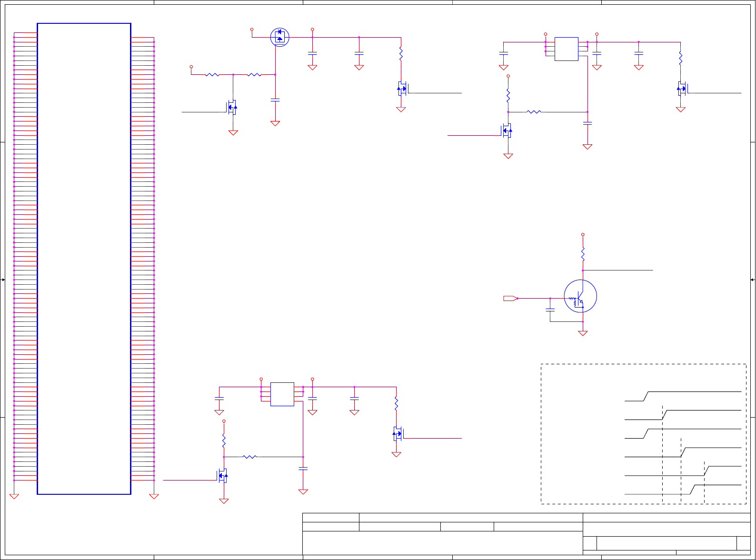
Task: Select the pull-up resistor above the circled transistor
Action: [x=583, y=254]
